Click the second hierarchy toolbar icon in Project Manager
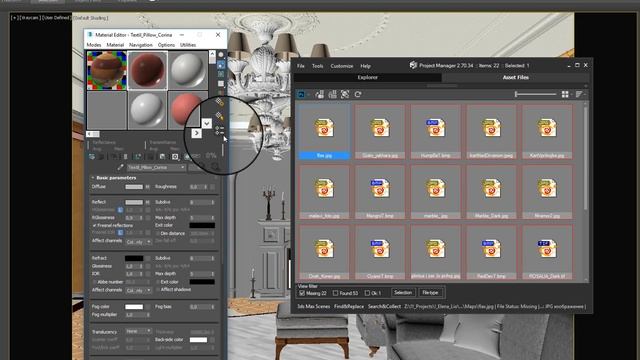The width and height of the screenshot is (640, 360). tap(333, 95)
